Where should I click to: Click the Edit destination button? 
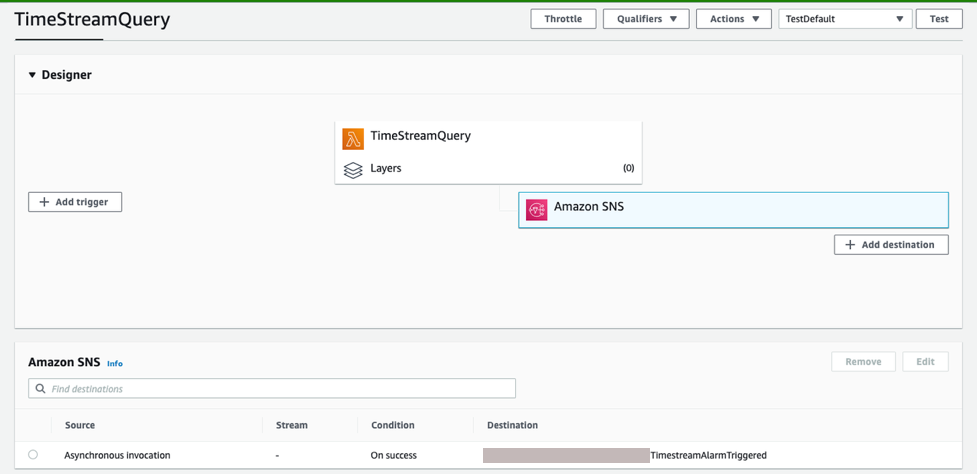pos(925,362)
